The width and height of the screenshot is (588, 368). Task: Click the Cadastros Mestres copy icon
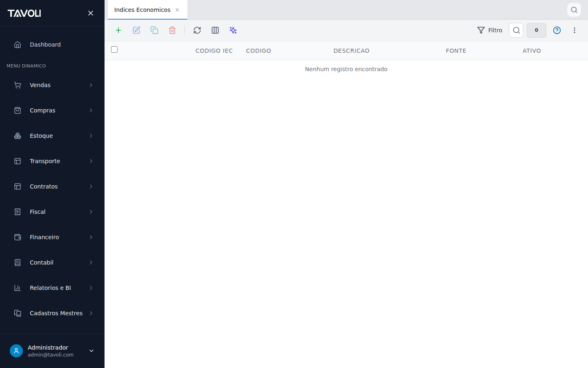pos(18,313)
